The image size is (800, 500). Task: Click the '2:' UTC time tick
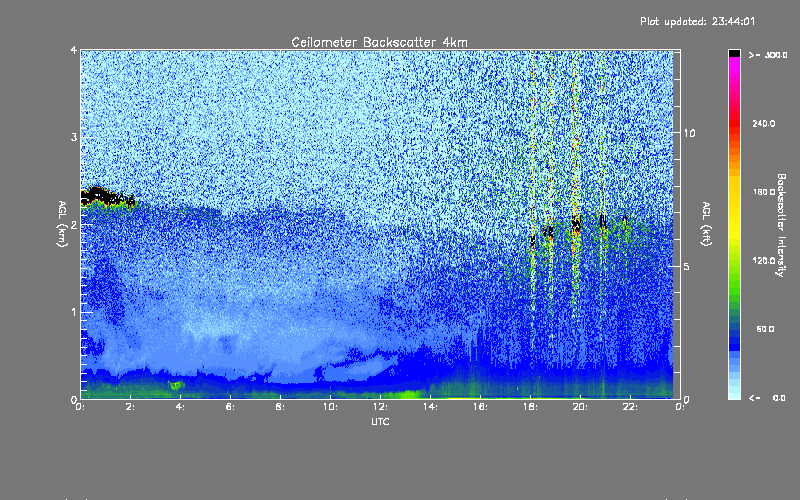[x=131, y=407]
